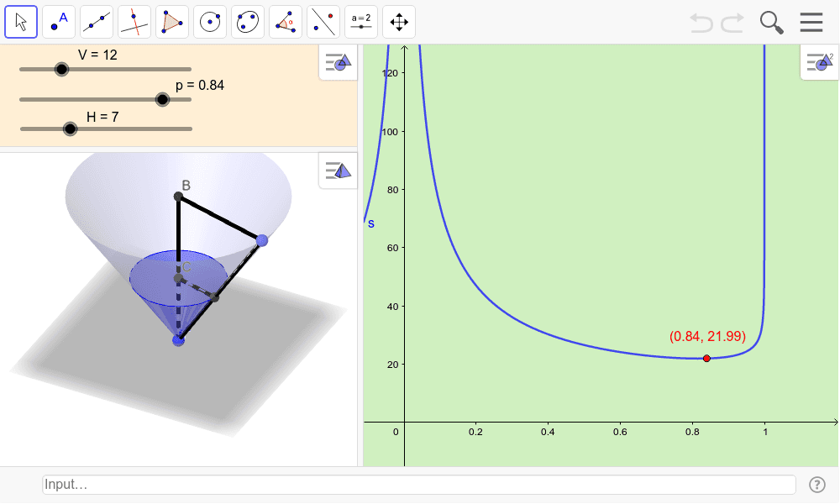Click the H = 7 label text
The width and height of the screenshot is (840, 504).
(102, 116)
